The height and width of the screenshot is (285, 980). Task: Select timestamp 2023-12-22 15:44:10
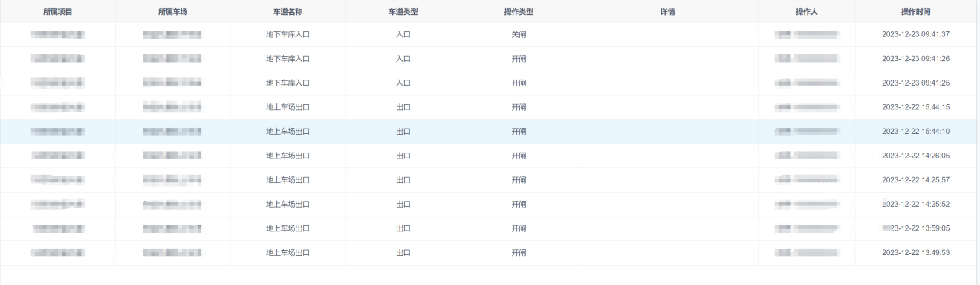(x=915, y=132)
